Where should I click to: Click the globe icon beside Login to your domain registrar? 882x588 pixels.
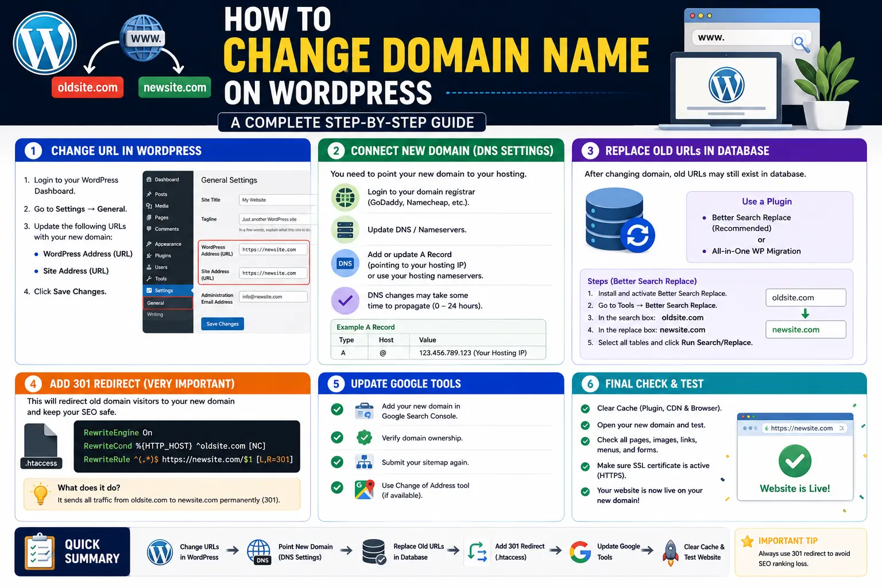coord(345,198)
